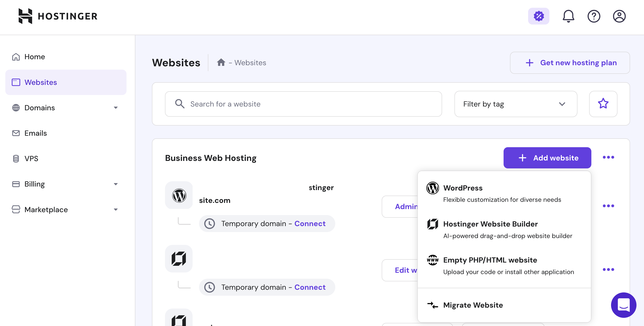Open VPS in sidebar
Image resolution: width=644 pixels, height=326 pixels.
click(x=66, y=159)
